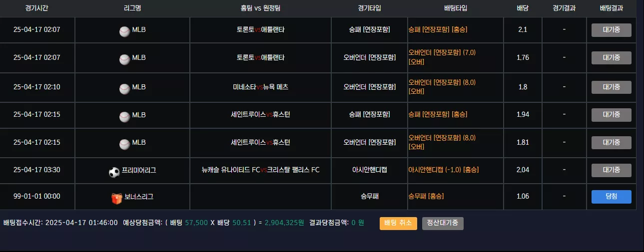Open 뉴캐슬 유나이티드 FC vs 크리스탈 팰리스 FC match
The width and height of the screenshot is (644, 252).
point(260,170)
